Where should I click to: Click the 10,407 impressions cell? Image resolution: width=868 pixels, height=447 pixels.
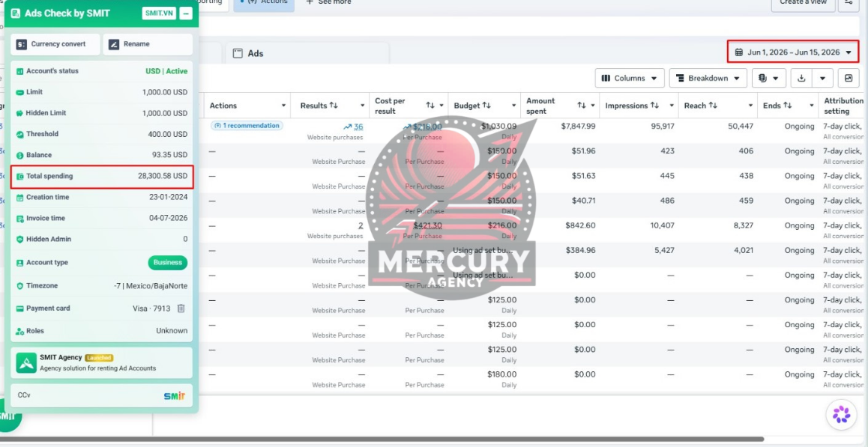663,225
